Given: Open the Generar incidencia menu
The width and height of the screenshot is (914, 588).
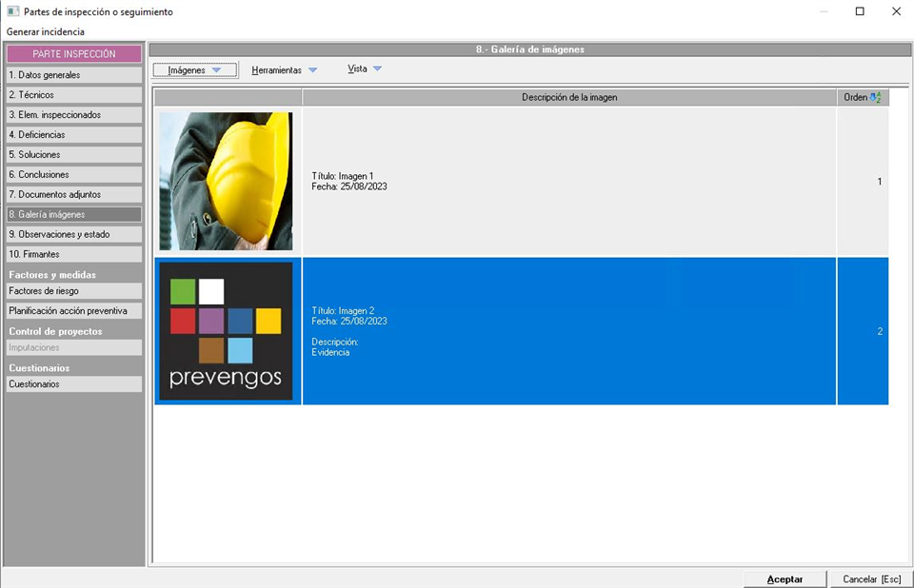Looking at the screenshot, I should coord(46,31).
